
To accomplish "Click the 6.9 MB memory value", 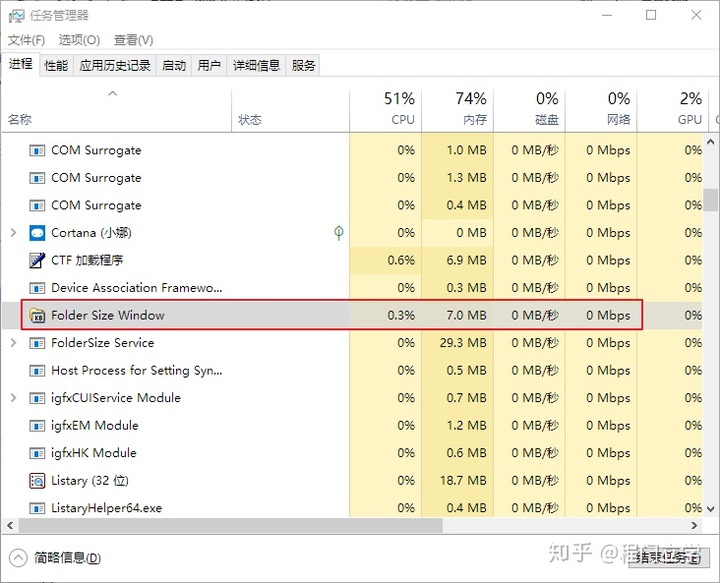I will tap(466, 260).
